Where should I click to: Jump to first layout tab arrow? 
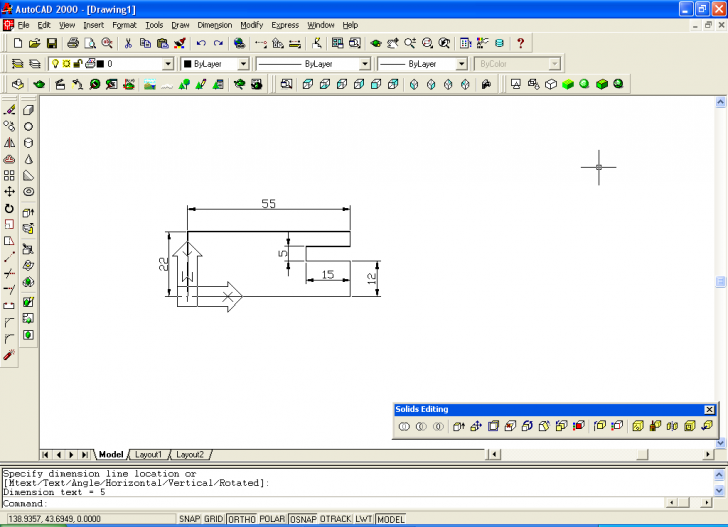pyautogui.click(x=45, y=455)
